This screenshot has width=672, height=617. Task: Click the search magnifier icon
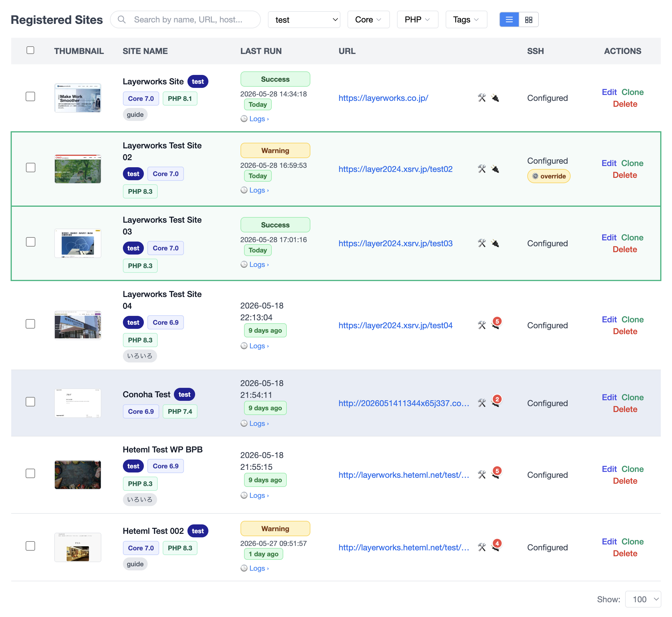pyautogui.click(x=122, y=19)
